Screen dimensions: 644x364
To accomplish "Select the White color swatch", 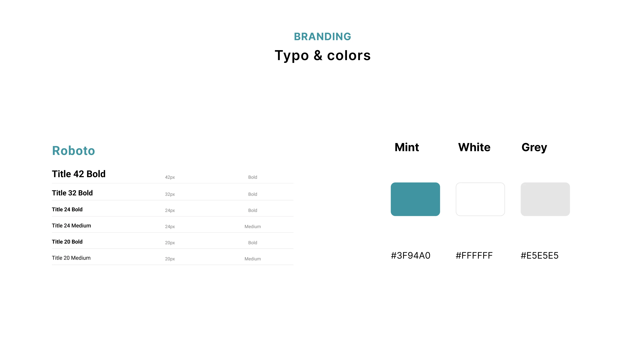I will [x=480, y=199].
